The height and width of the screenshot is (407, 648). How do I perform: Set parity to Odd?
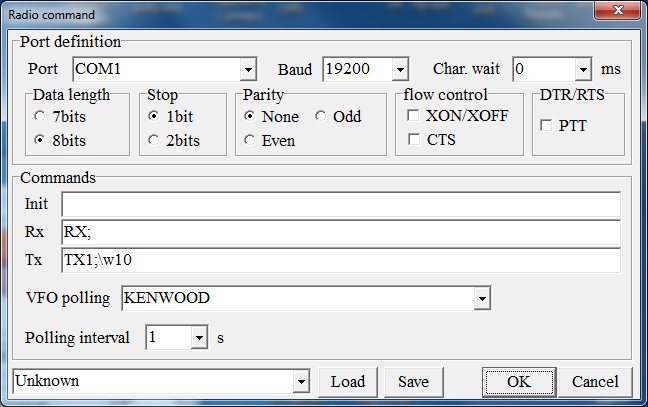pyautogui.click(x=322, y=116)
